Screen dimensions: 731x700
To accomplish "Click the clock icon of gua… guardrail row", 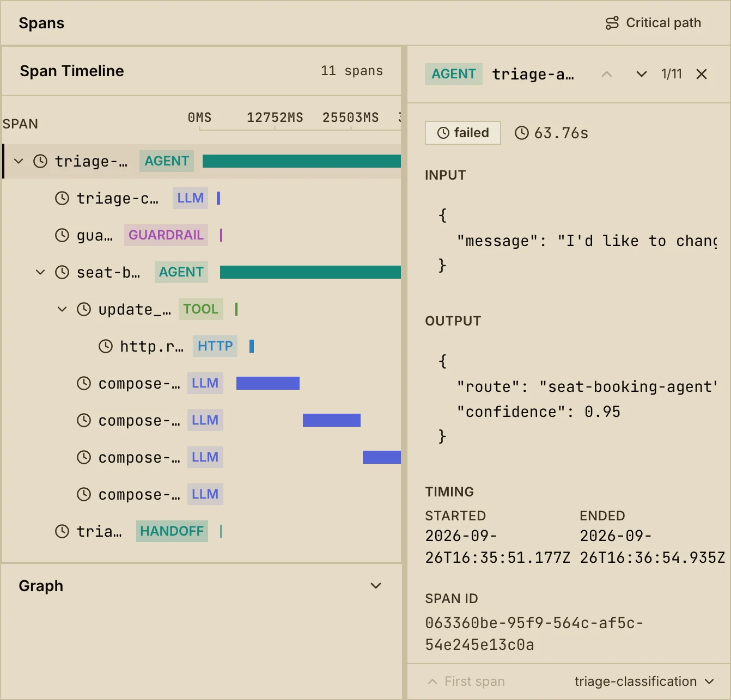I will pyautogui.click(x=62, y=235).
